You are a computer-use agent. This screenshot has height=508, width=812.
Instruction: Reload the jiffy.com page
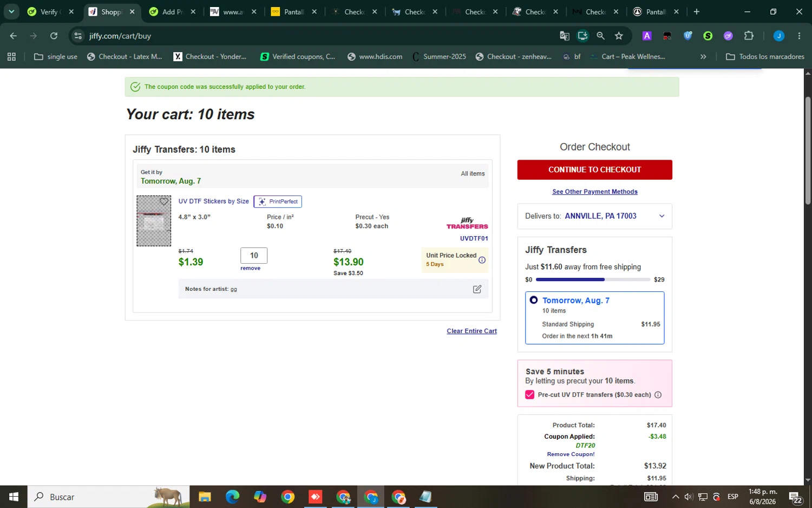point(54,36)
